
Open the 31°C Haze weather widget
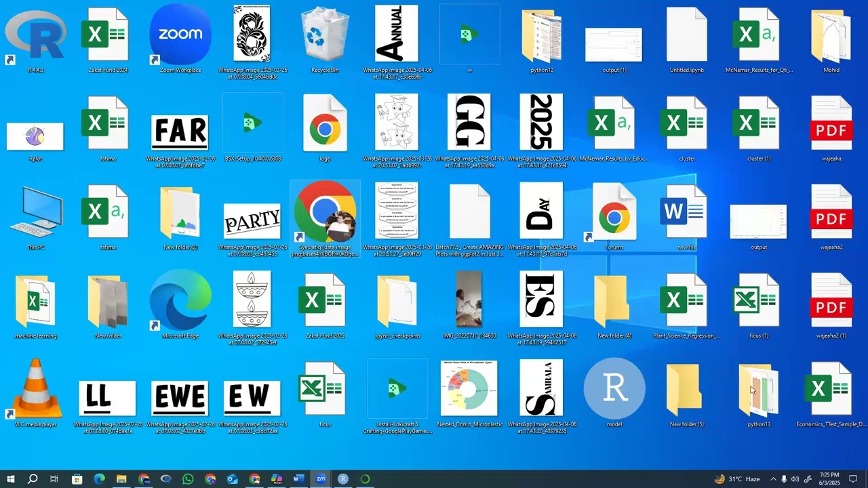737,479
